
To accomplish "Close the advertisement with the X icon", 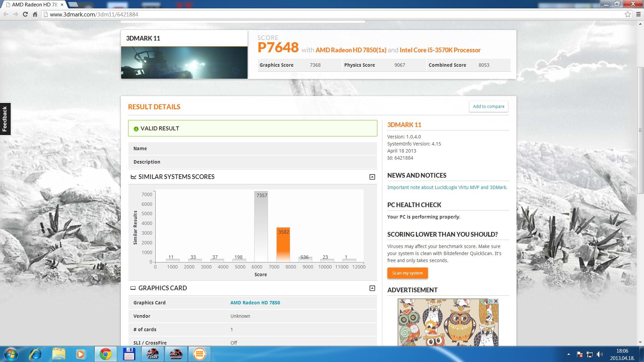I will (x=496, y=301).
